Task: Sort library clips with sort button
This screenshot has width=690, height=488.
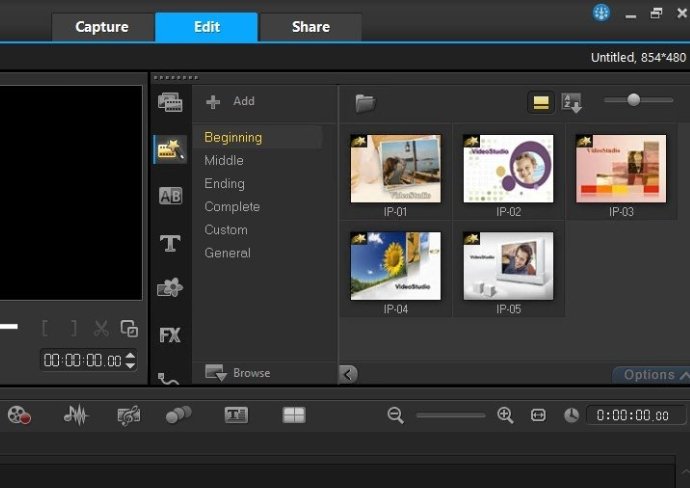Action: point(572,102)
